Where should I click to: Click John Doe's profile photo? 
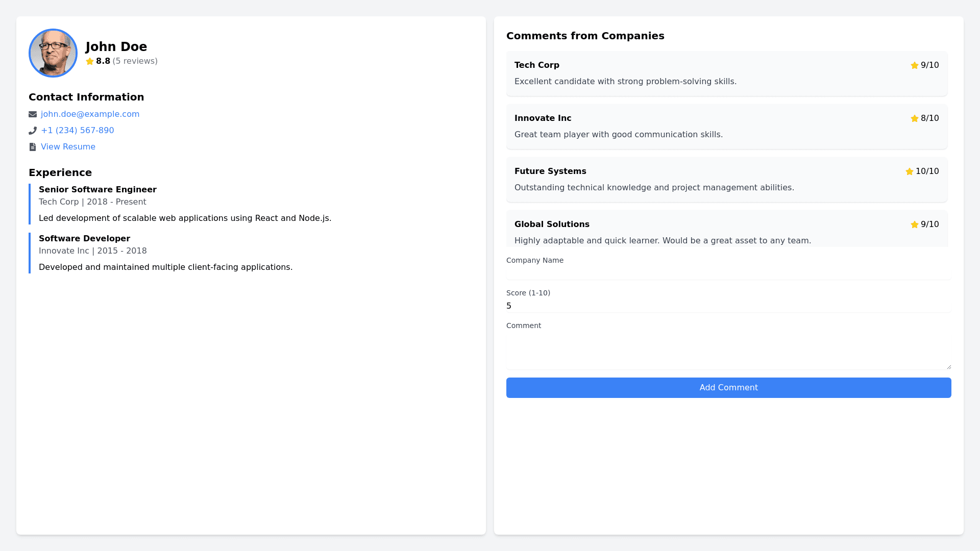click(53, 53)
